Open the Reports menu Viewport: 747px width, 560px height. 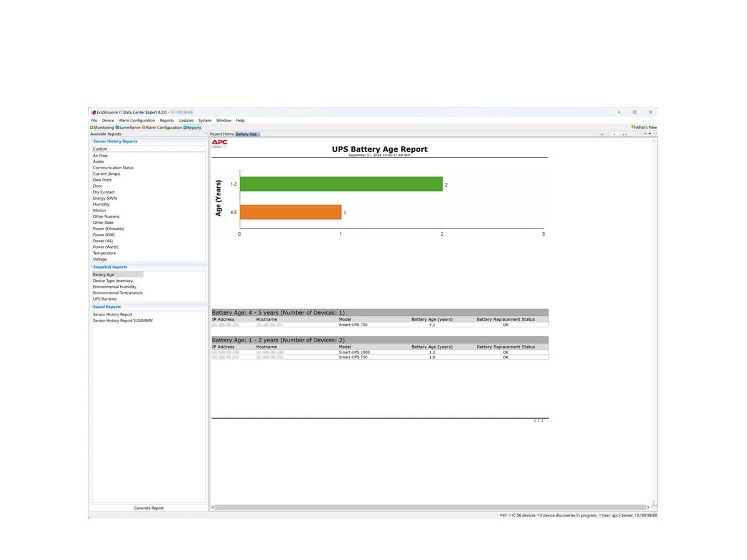pyautogui.click(x=166, y=120)
